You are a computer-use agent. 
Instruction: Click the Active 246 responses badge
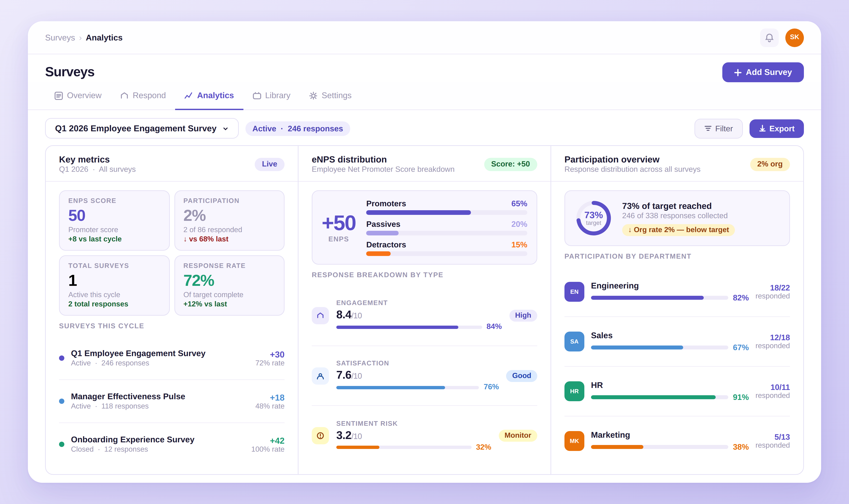(298, 129)
